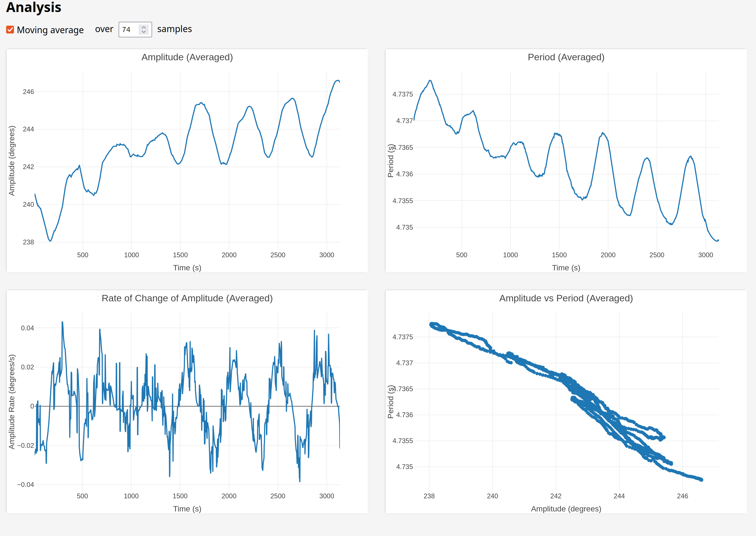Uncheck the Moving average checkbox
The image size is (756, 536).
(10, 30)
